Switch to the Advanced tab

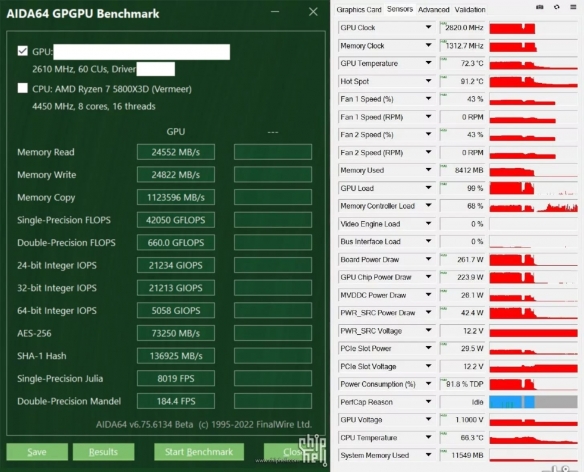(x=434, y=10)
